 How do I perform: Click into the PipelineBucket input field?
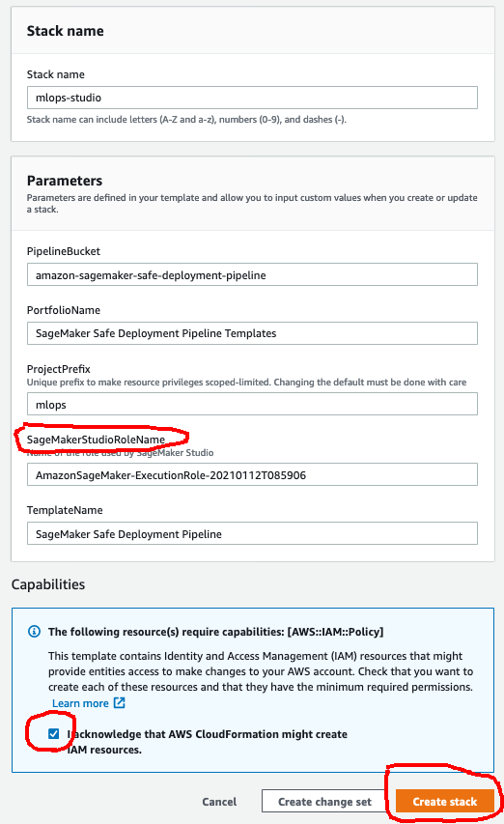pos(252,275)
